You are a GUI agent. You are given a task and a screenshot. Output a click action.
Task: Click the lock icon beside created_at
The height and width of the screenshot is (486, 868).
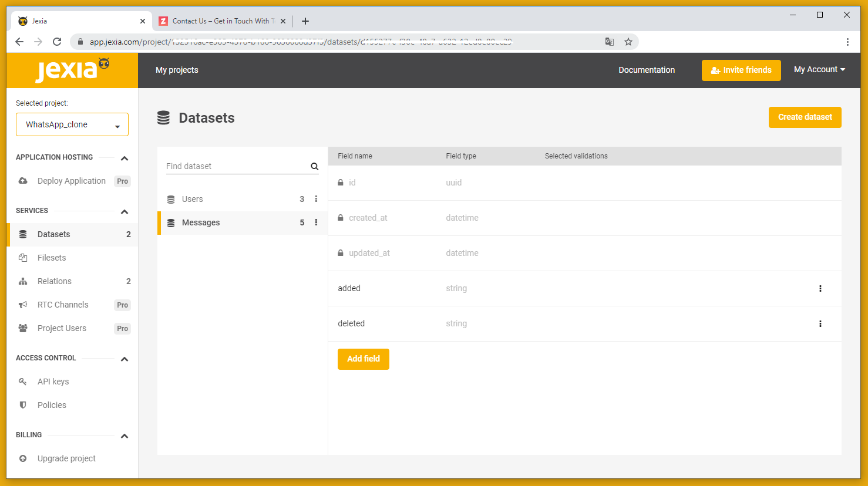pyautogui.click(x=341, y=218)
